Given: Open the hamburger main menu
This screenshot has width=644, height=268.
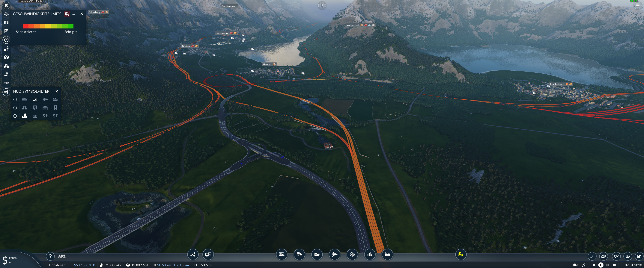Looking at the screenshot, I should click(x=637, y=5).
